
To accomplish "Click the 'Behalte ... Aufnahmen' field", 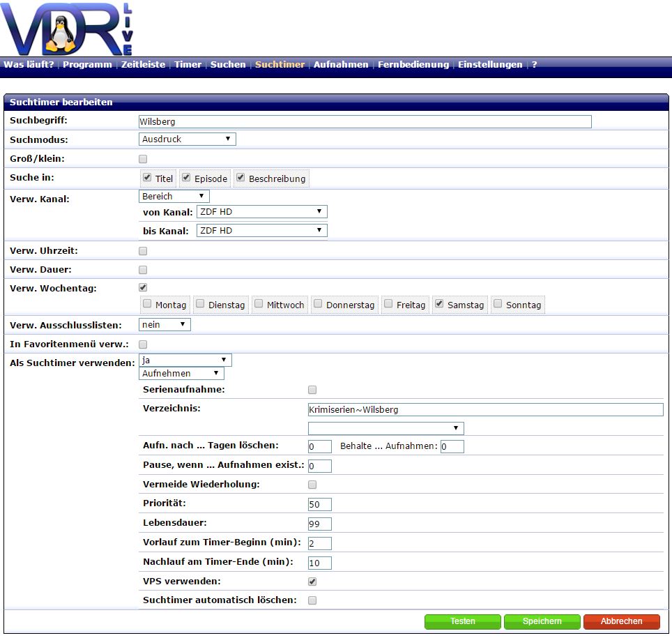I will point(452,446).
